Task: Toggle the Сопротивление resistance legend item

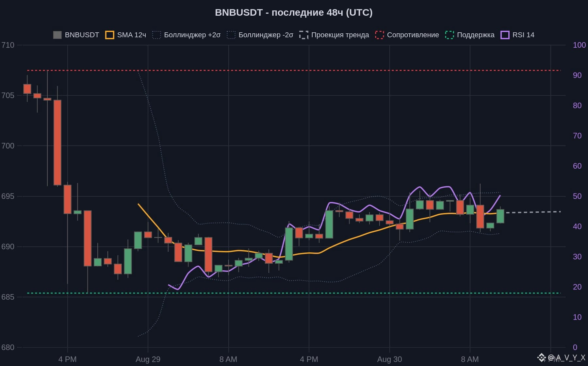Action: pos(407,35)
